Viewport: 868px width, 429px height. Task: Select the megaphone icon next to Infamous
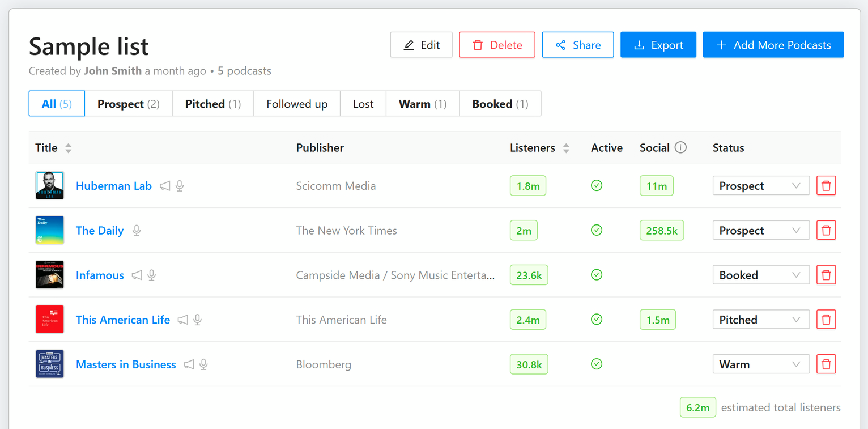(x=137, y=275)
